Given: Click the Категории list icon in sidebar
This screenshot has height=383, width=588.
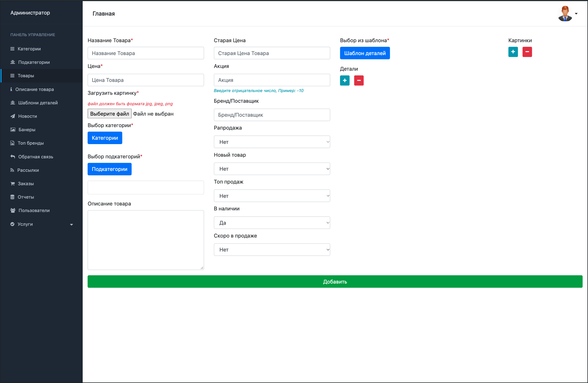Looking at the screenshot, I should click(x=12, y=49).
